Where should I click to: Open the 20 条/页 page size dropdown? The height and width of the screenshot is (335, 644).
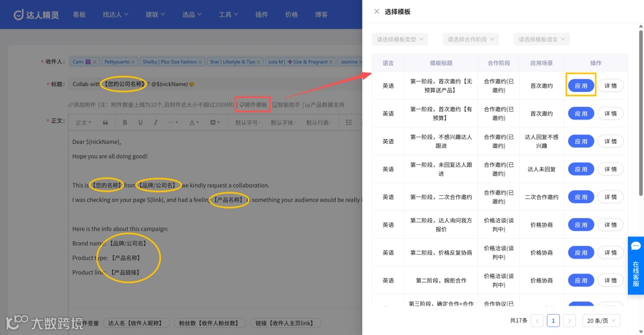point(601,321)
